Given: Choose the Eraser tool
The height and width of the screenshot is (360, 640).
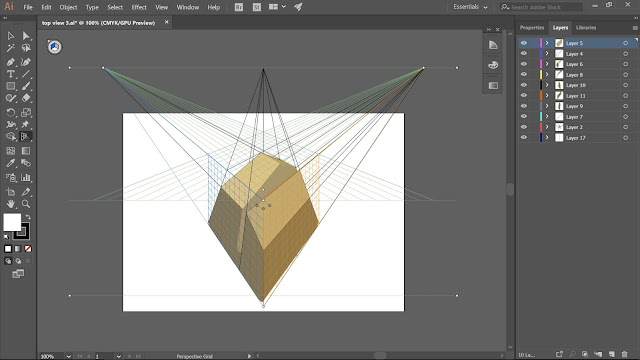Looking at the screenshot, I should point(26,98).
